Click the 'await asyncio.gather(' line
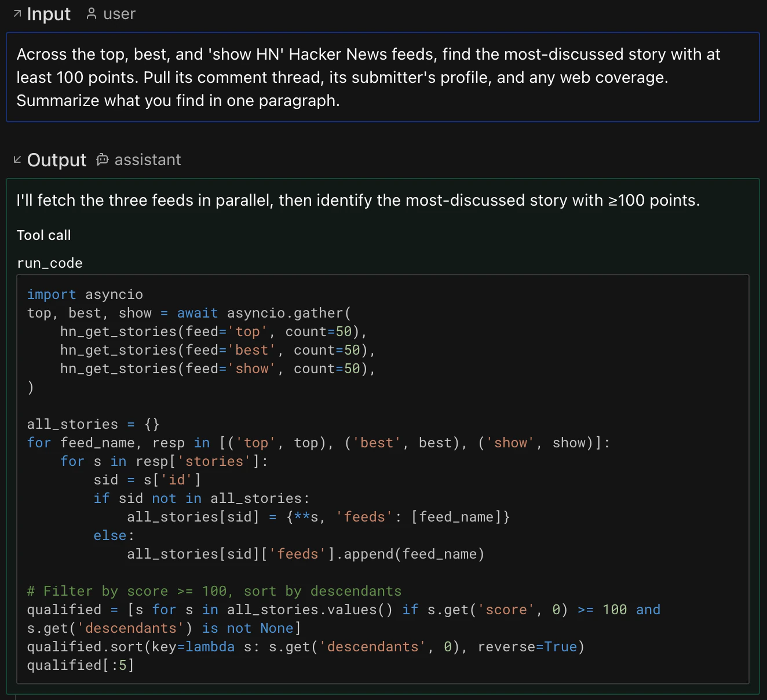Image resolution: width=767 pixels, height=700 pixels. pos(189,313)
